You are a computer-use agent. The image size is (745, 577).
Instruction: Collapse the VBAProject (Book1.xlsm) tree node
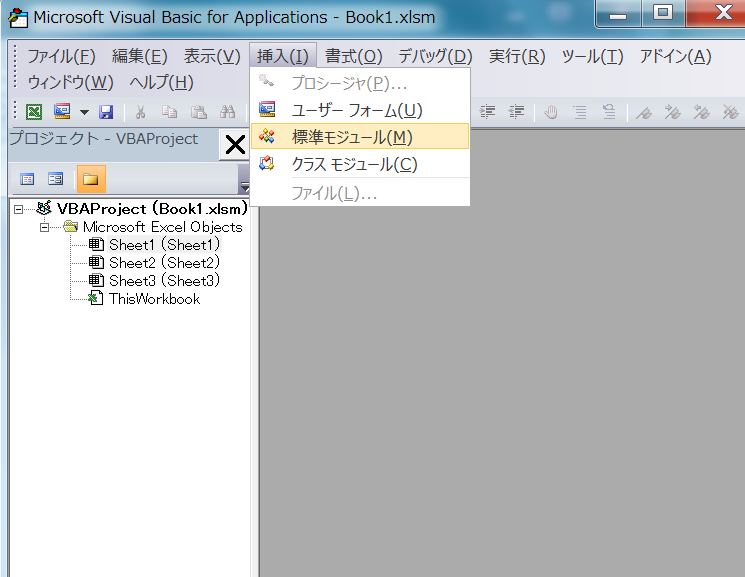[19, 210]
